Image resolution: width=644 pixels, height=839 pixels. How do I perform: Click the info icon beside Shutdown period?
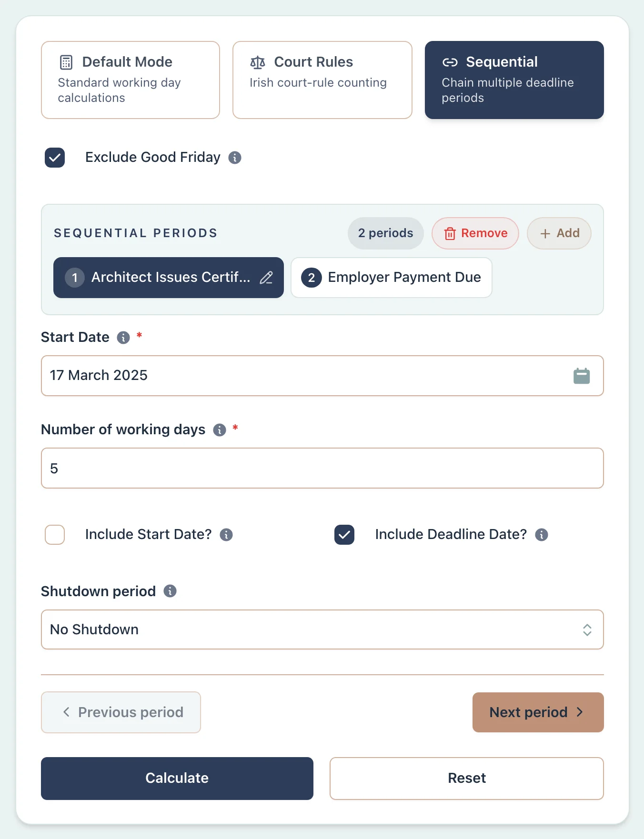pyautogui.click(x=170, y=591)
